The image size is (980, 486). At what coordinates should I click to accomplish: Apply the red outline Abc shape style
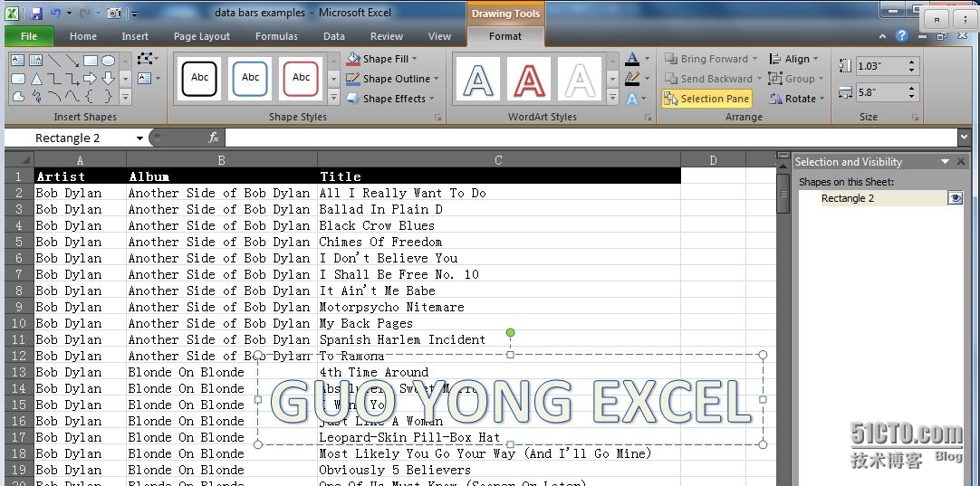click(x=301, y=78)
